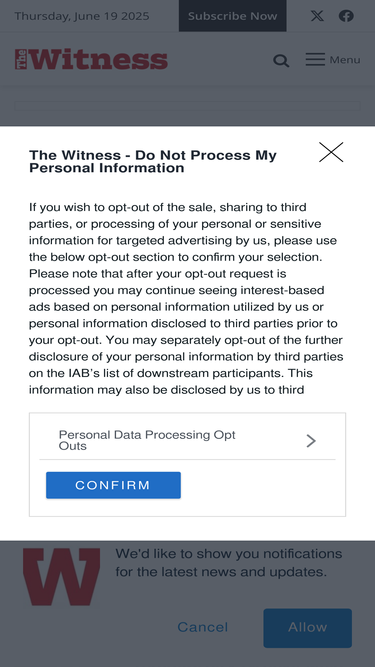Click the Thursday, June 19 2025 date
Viewport: 375px width, 667px height.
pyautogui.click(x=82, y=16)
